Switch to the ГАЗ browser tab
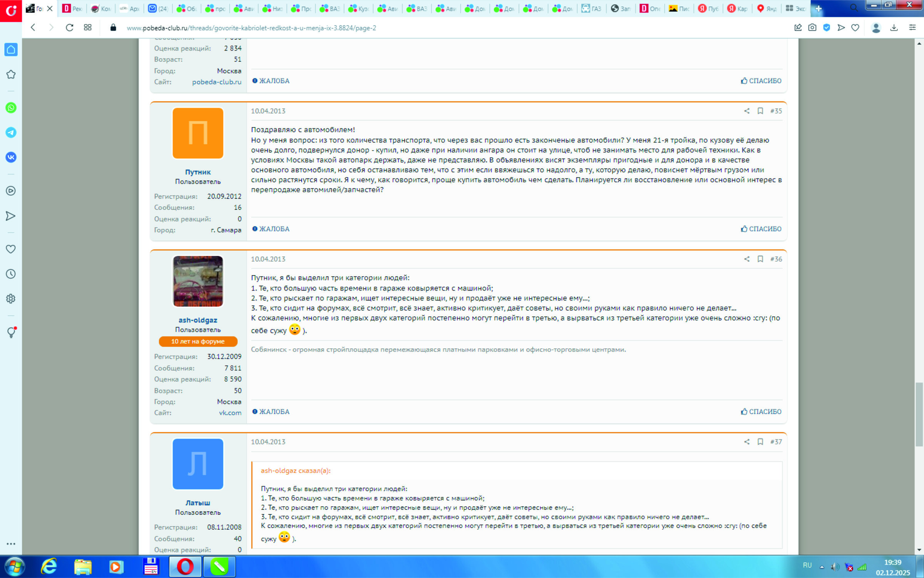 (x=591, y=8)
